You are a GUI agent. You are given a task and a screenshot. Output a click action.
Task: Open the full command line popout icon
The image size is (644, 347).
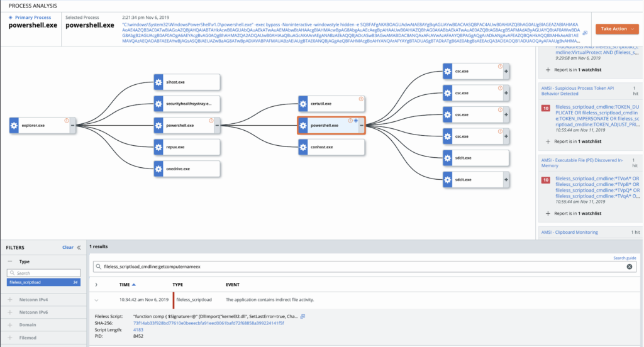[586, 33]
